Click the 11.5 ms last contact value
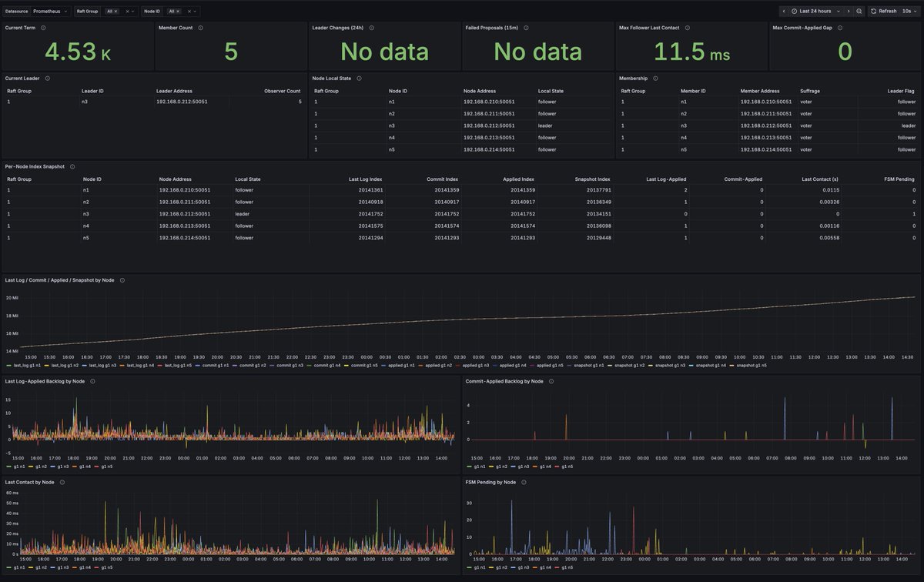The height and width of the screenshot is (582, 924). 691,52
